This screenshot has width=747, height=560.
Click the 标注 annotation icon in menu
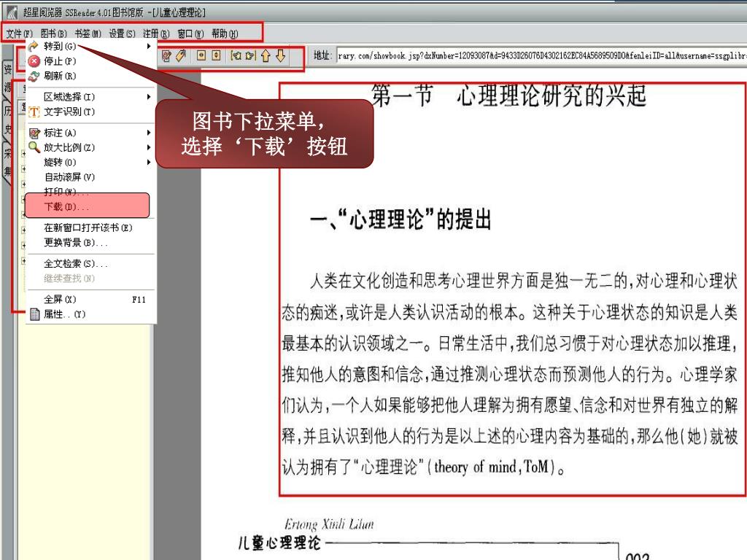coord(34,133)
